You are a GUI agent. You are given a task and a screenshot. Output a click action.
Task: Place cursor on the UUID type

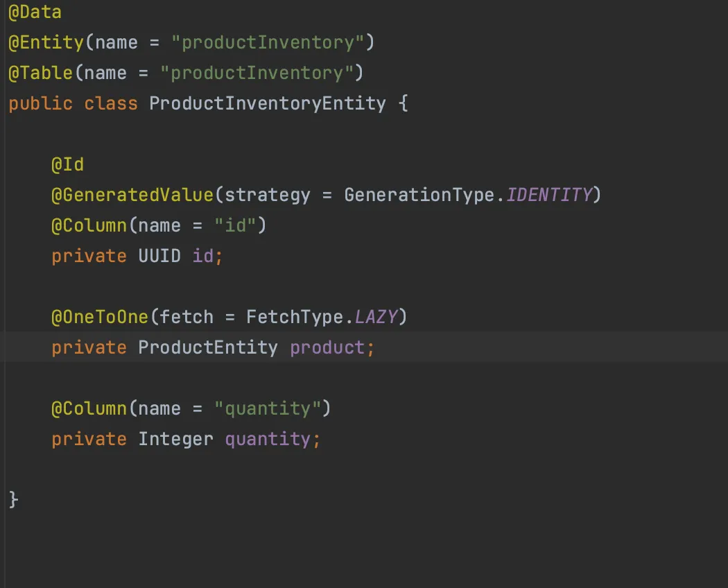coord(159,256)
